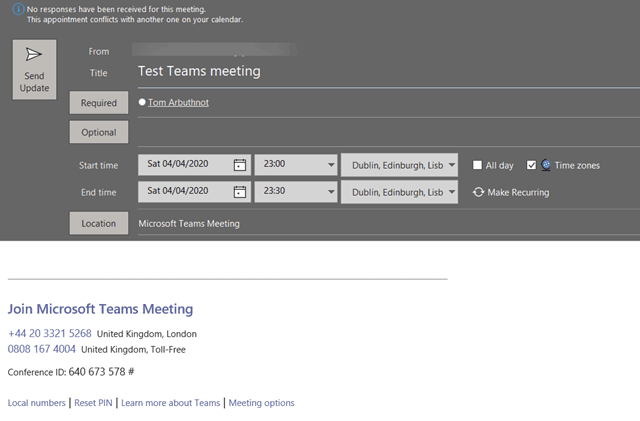The image size is (640, 421).
Task: Open the Local numbers link
Action: [x=37, y=403]
